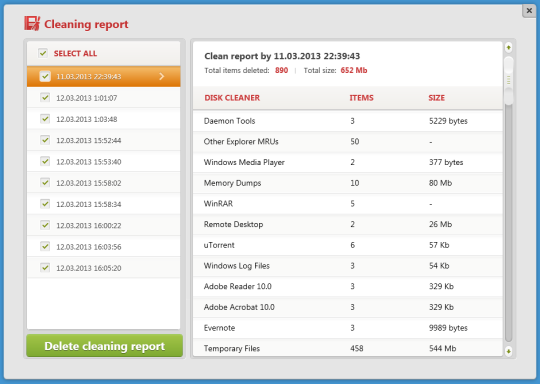Click the 57 Kb size cell

click(x=439, y=245)
